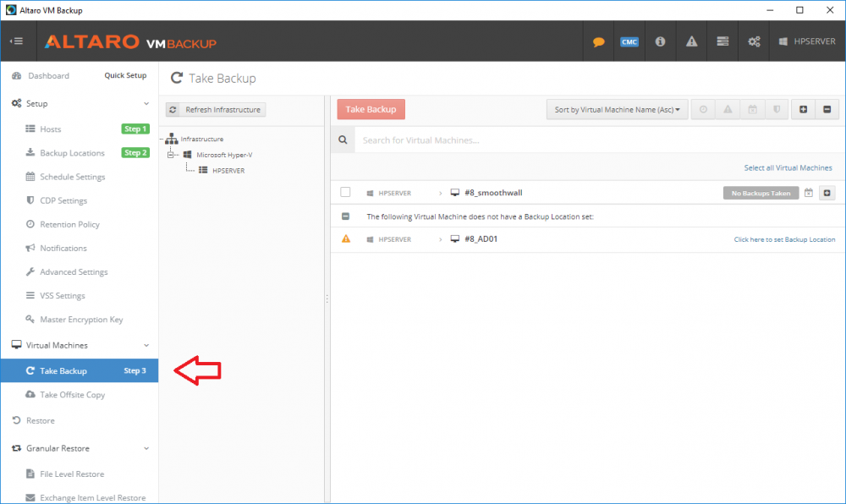The width and height of the screenshot is (846, 504).
Task: Click the #8_smoothwall virtual machine name
Action: pyautogui.click(x=493, y=193)
